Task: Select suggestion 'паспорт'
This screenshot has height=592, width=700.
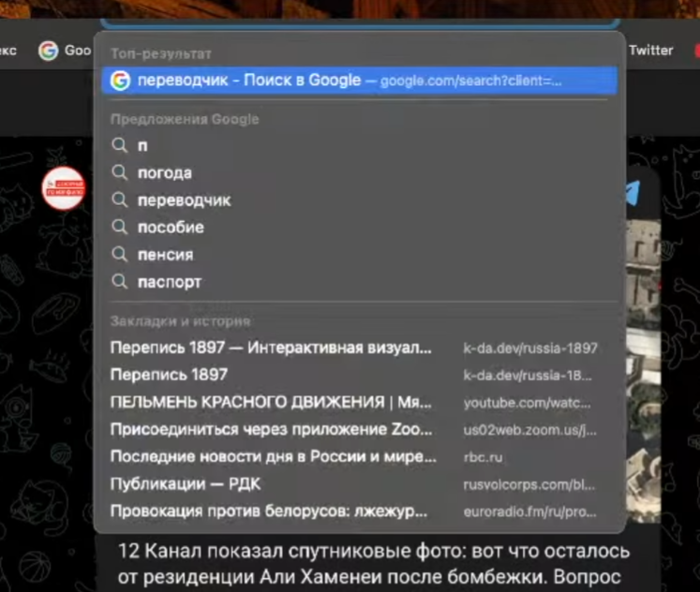Action: click(x=360, y=282)
